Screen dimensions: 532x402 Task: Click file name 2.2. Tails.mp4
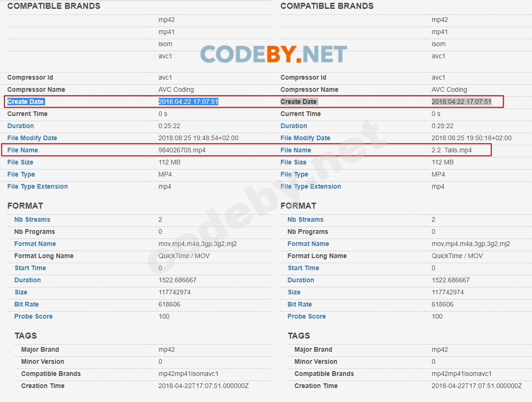pyautogui.click(x=451, y=150)
